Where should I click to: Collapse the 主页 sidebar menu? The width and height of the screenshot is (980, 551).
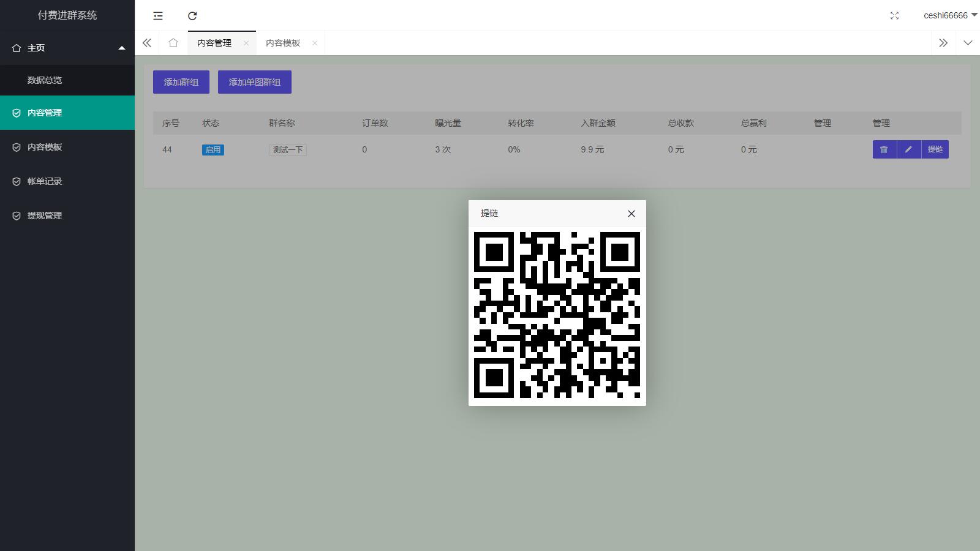point(67,48)
